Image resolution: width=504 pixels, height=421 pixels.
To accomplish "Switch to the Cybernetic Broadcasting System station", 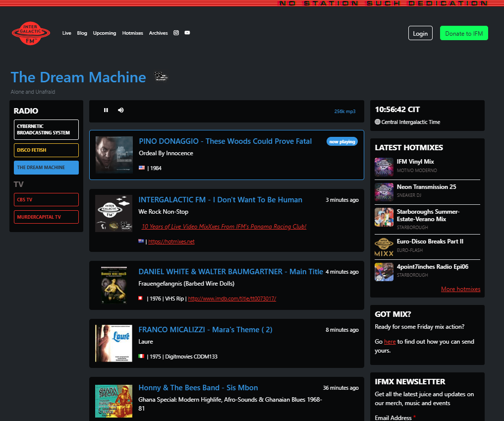I will 46,129.
